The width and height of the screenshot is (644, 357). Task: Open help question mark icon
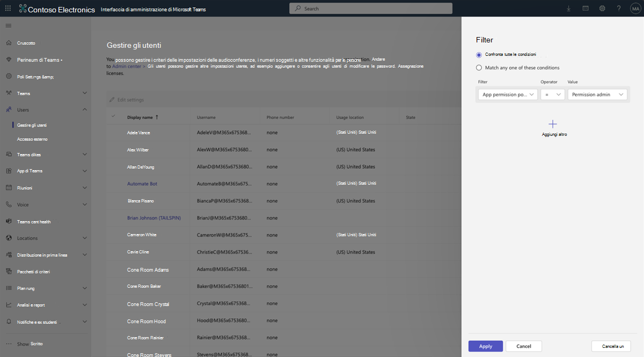pyautogui.click(x=619, y=9)
